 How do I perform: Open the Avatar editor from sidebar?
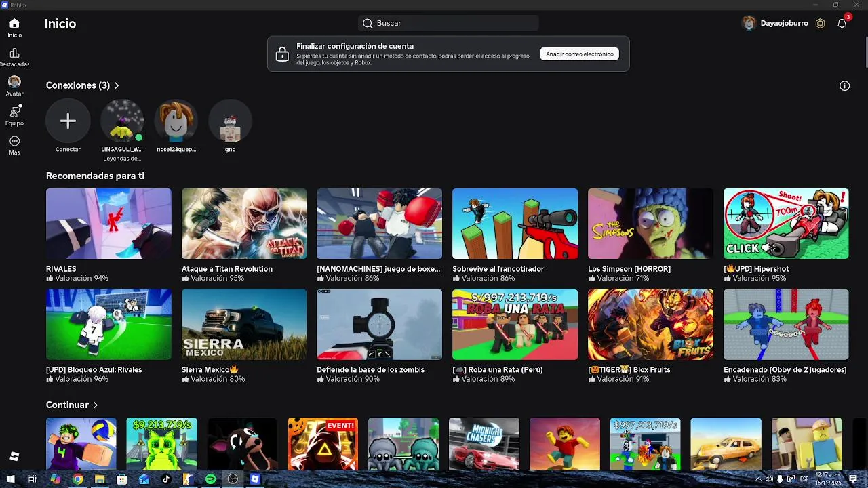click(x=14, y=86)
